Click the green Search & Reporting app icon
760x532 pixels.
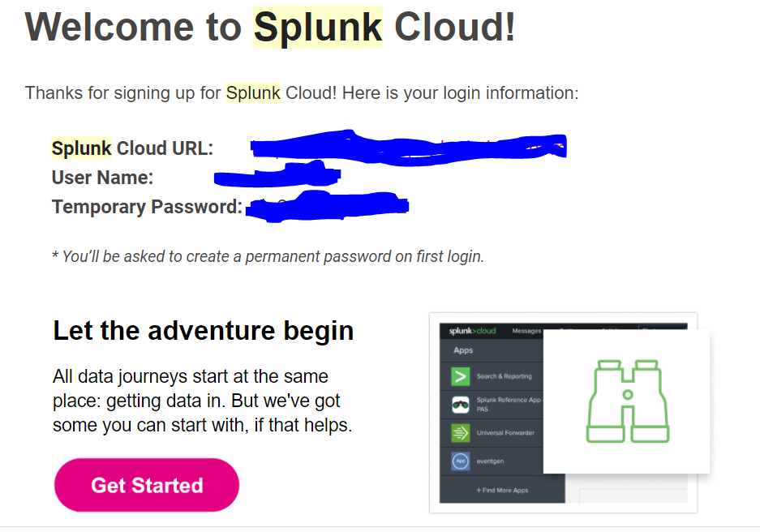pos(461,376)
